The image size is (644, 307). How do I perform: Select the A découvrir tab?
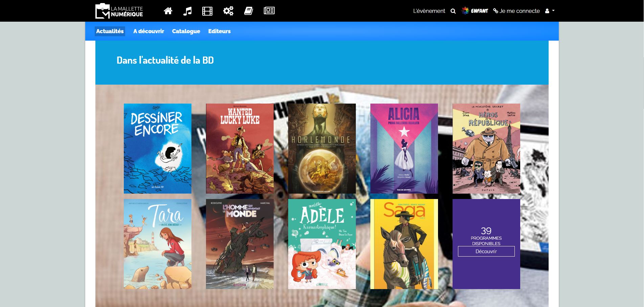tap(148, 31)
